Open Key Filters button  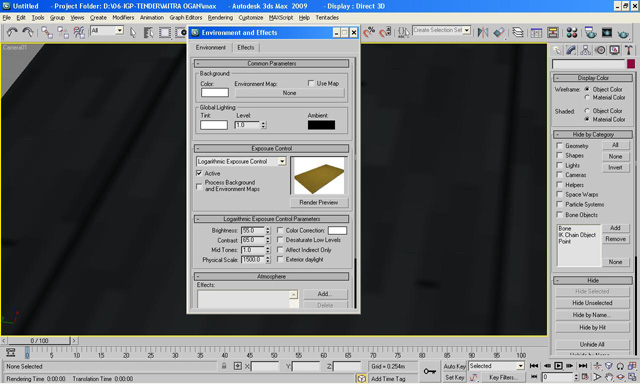pyautogui.click(x=504, y=377)
